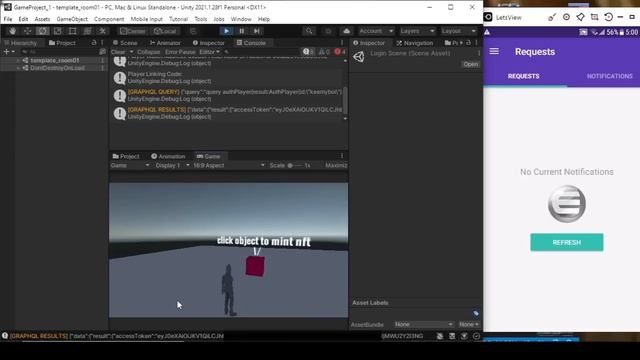This screenshot has width=640, height=360.
Task: Select the Scale tool in Unity toolbar
Action: click(58, 31)
